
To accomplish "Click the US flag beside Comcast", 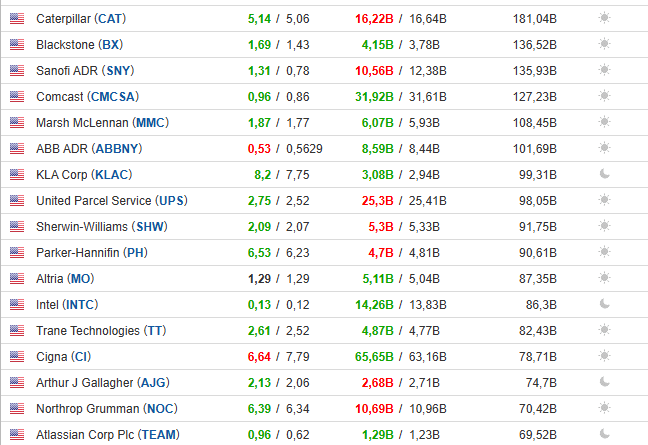I will pyautogui.click(x=16, y=96).
